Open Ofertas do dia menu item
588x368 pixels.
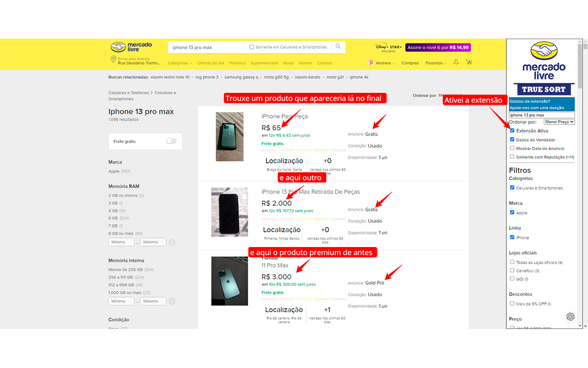(x=210, y=63)
